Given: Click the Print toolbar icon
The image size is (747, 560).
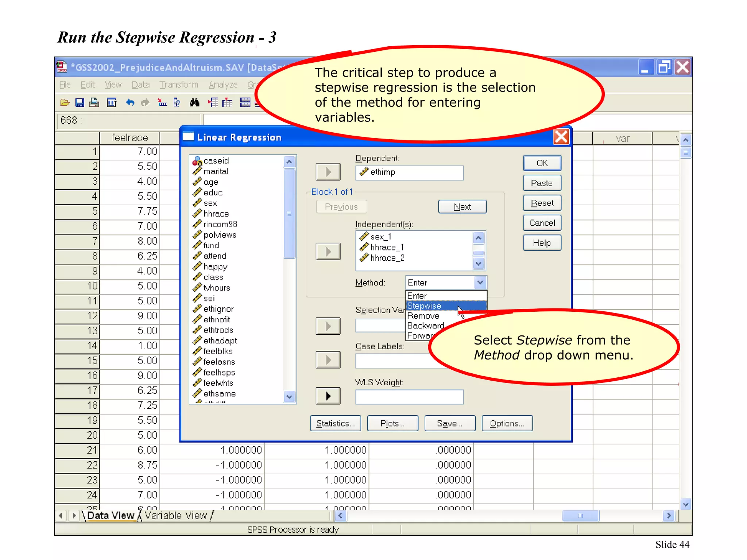Looking at the screenshot, I should click(94, 103).
